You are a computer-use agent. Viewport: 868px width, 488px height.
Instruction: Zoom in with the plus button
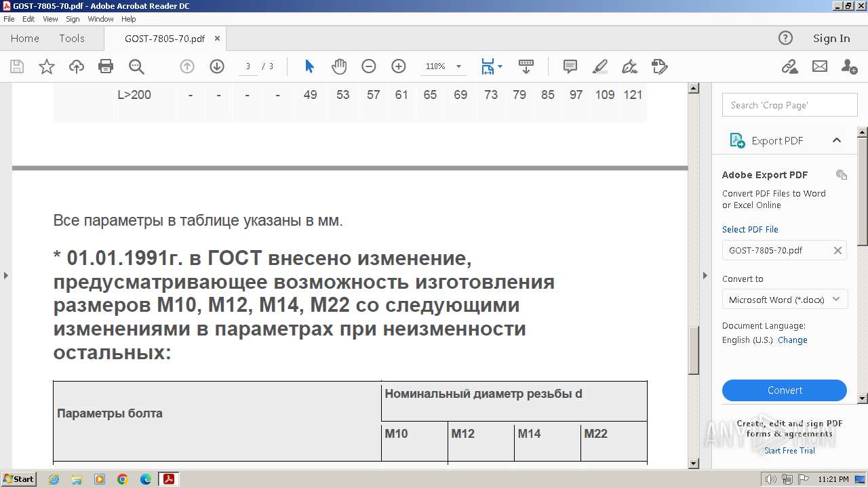click(399, 66)
